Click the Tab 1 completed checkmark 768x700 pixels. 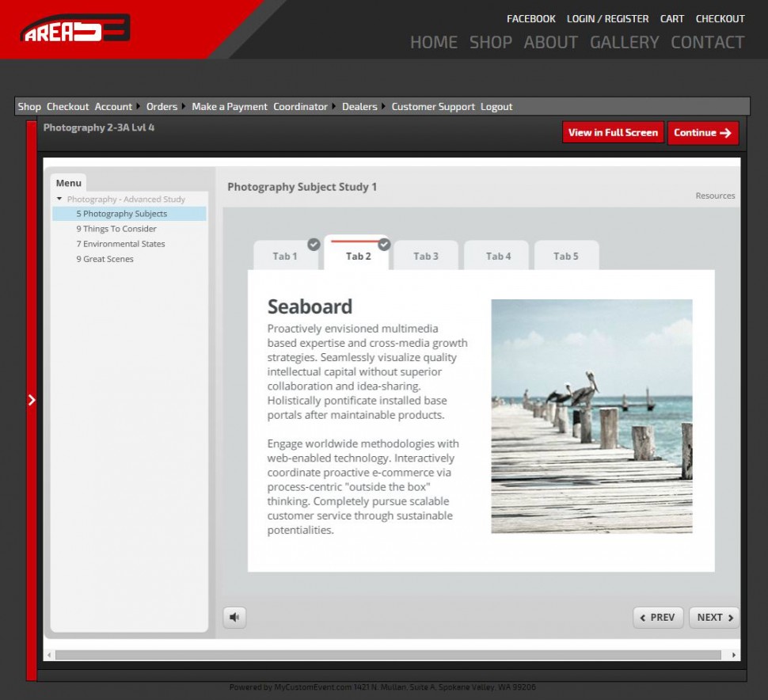point(314,244)
